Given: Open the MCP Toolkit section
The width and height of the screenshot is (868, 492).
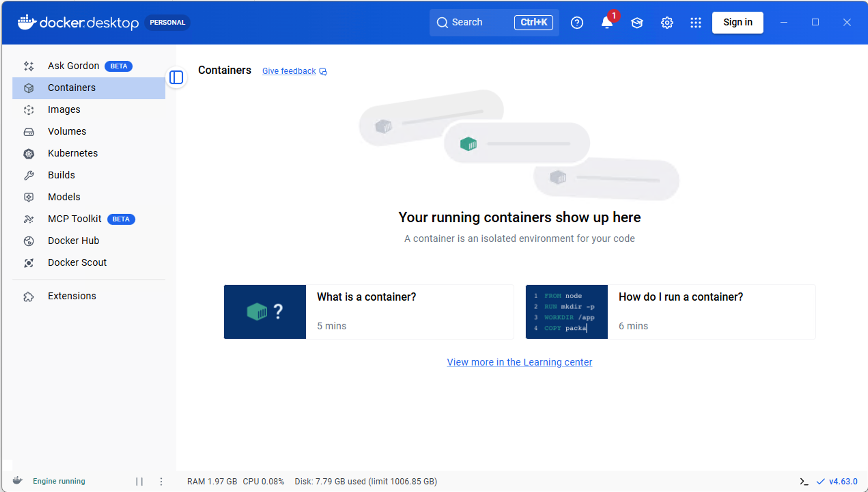Looking at the screenshot, I should [x=74, y=219].
